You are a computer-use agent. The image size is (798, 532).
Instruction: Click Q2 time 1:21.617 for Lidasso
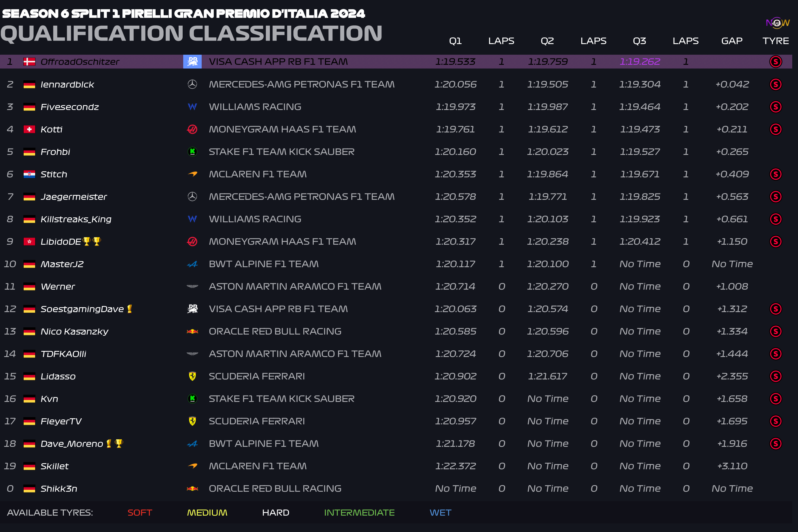point(547,376)
